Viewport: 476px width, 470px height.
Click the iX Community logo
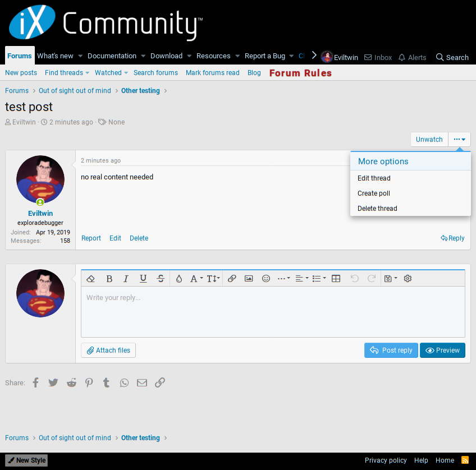pyautogui.click(x=106, y=22)
